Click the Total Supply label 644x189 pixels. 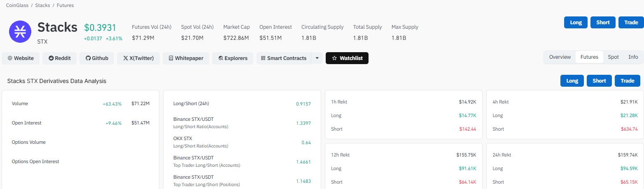click(x=368, y=27)
